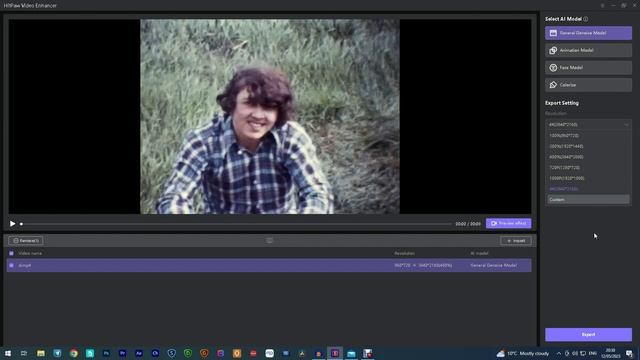Toggle the checkbox of the selected video row

tap(11, 265)
